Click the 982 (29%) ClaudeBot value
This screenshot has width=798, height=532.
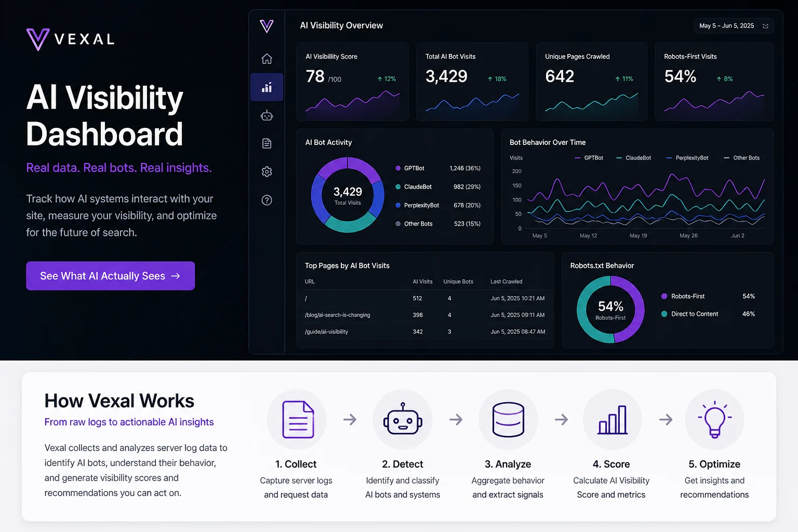tap(467, 187)
